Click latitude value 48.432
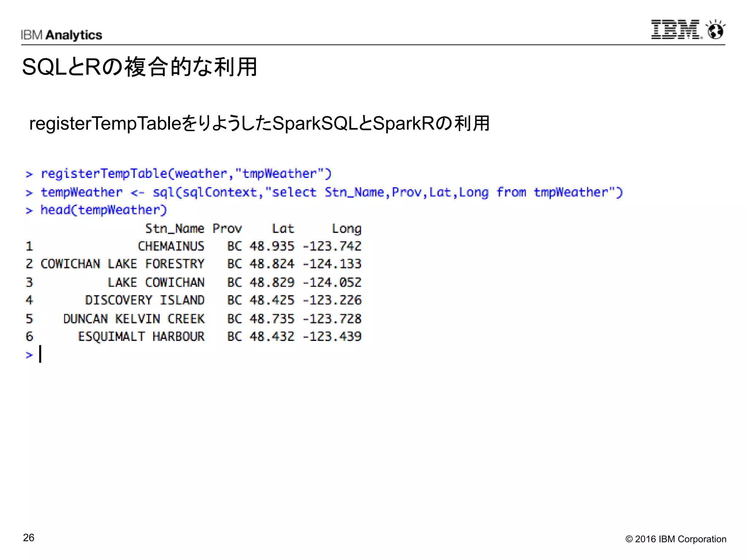747x560 pixels. coord(272,336)
